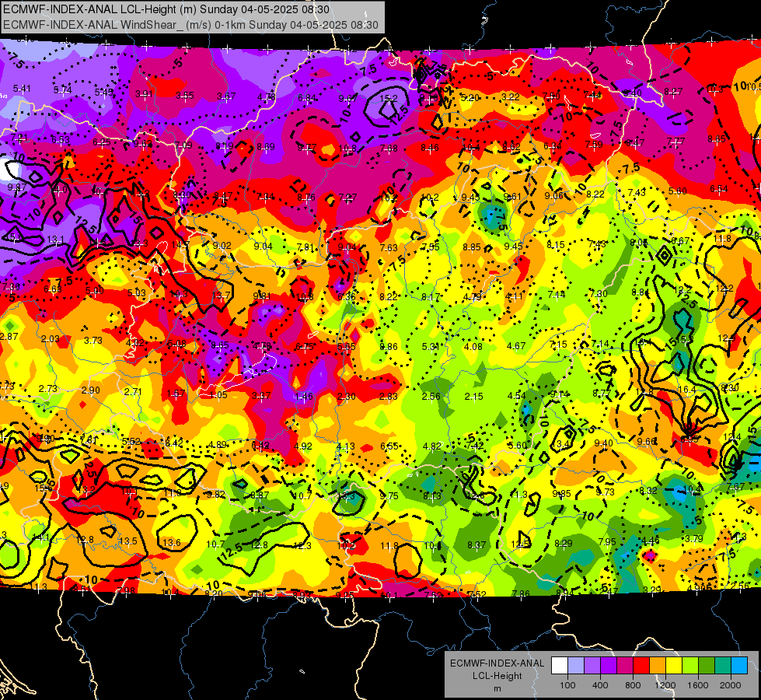Click the 1600 legend tick label
The width and height of the screenshot is (761, 700).
pos(698,685)
